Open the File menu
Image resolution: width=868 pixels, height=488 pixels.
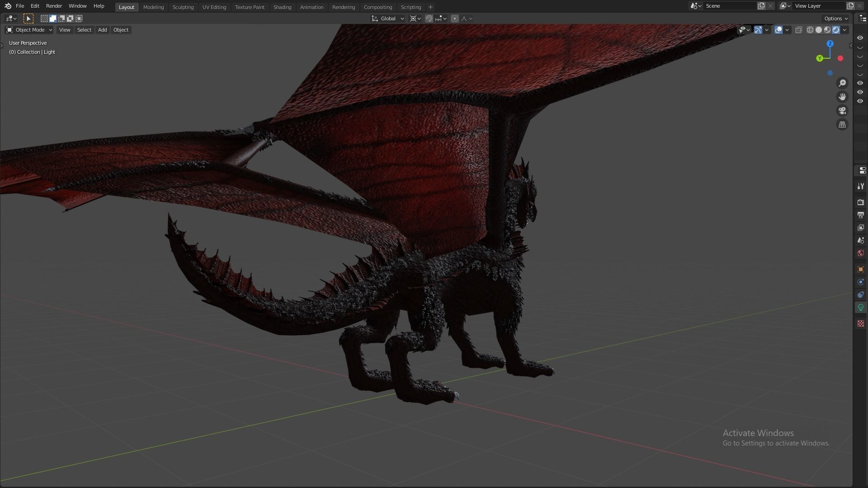20,6
